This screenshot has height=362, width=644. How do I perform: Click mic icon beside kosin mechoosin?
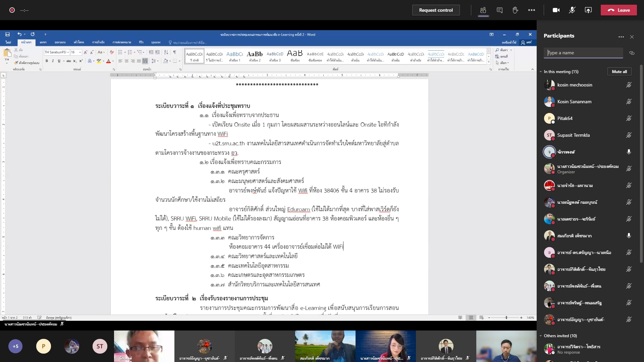point(629,85)
